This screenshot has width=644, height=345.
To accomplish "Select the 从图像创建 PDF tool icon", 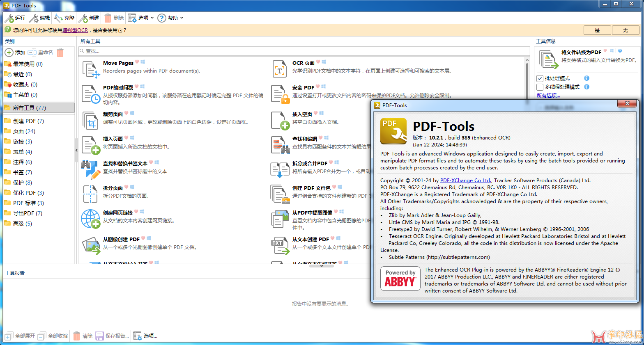I will click(91, 245).
